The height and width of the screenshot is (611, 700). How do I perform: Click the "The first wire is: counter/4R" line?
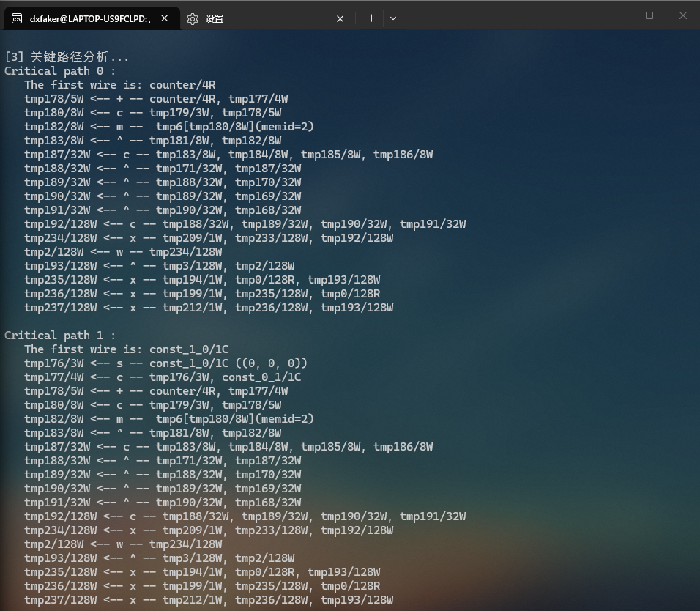point(119,85)
